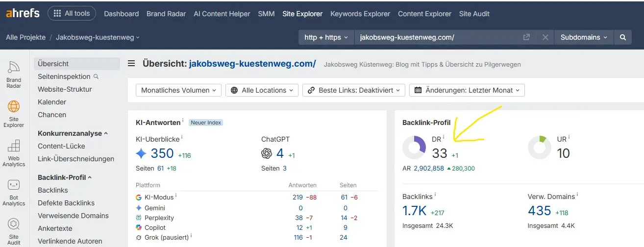This screenshot has height=247, width=644.
Task: Go to Dashboard
Action: [121, 14]
